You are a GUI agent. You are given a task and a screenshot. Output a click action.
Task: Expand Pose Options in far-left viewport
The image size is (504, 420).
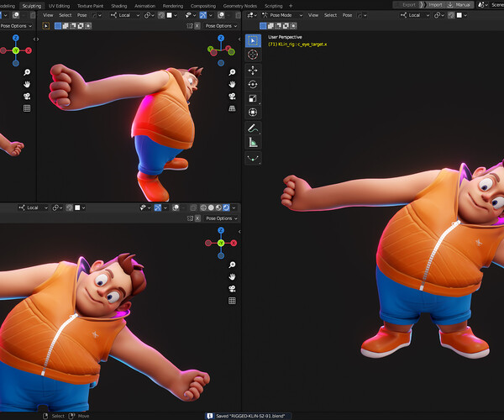click(x=16, y=26)
